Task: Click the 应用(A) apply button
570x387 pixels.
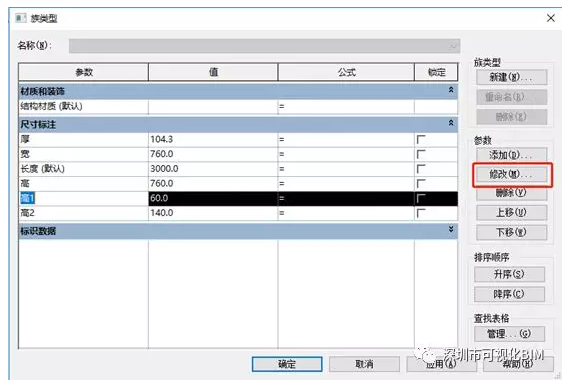Action: tap(441, 364)
